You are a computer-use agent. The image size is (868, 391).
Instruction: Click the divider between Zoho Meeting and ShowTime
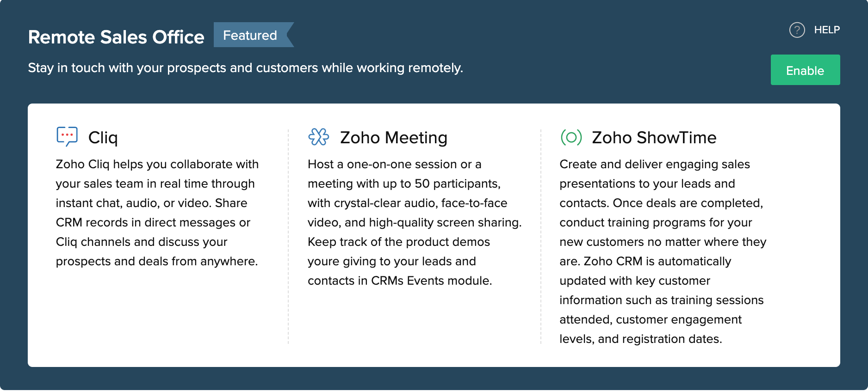coord(540,236)
